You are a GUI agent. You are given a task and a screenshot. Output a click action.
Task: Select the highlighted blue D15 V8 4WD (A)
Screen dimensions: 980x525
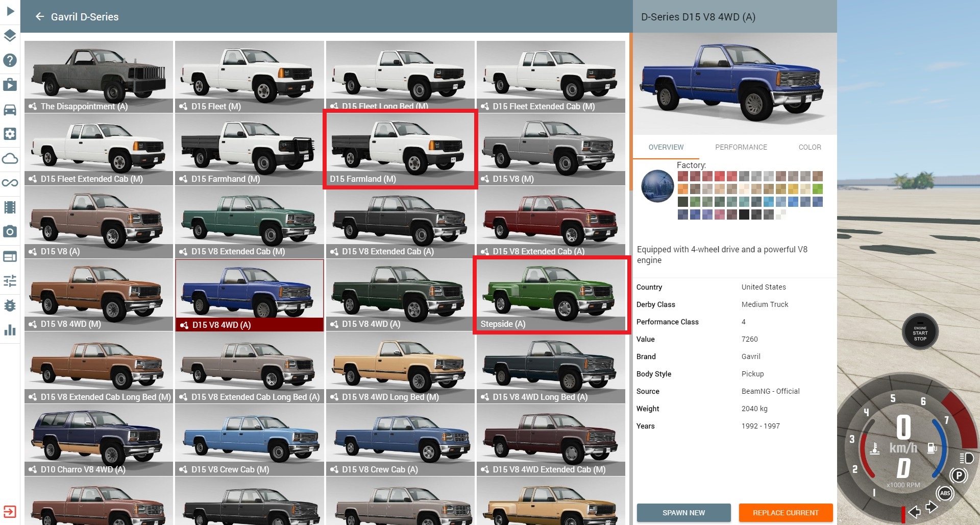[x=249, y=295]
